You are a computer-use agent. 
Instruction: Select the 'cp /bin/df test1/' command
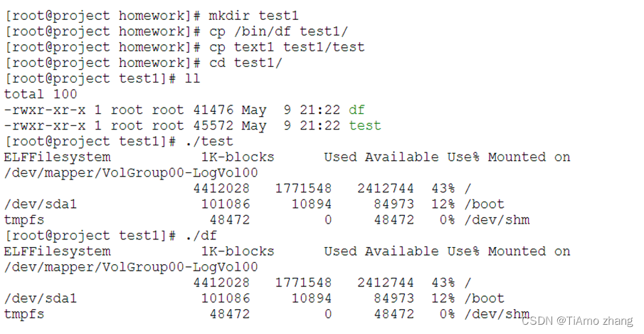(278, 31)
